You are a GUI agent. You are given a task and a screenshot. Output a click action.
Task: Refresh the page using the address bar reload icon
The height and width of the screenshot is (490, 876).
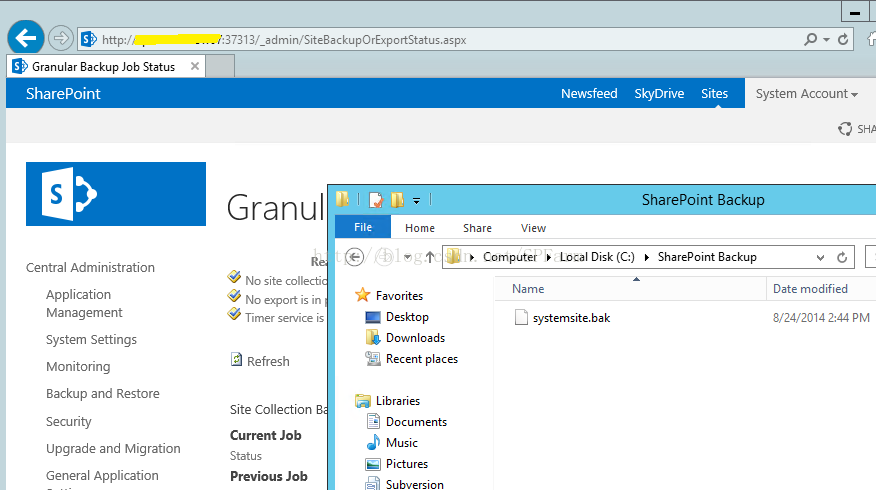[843, 39]
